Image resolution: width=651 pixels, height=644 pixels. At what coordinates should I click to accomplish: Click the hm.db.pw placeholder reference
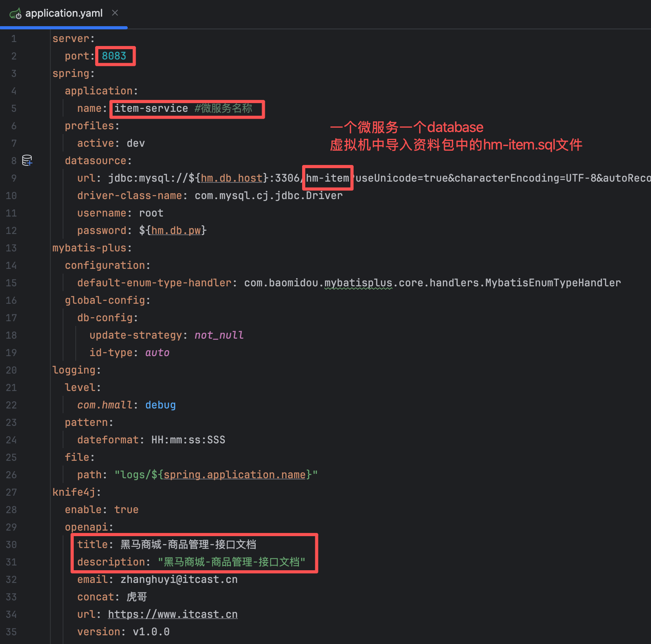pyautogui.click(x=176, y=230)
